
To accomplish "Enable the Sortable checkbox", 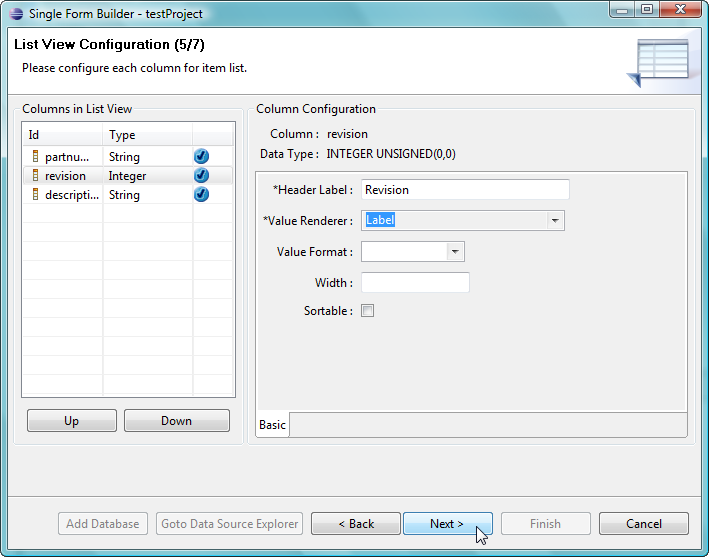I will point(367,311).
